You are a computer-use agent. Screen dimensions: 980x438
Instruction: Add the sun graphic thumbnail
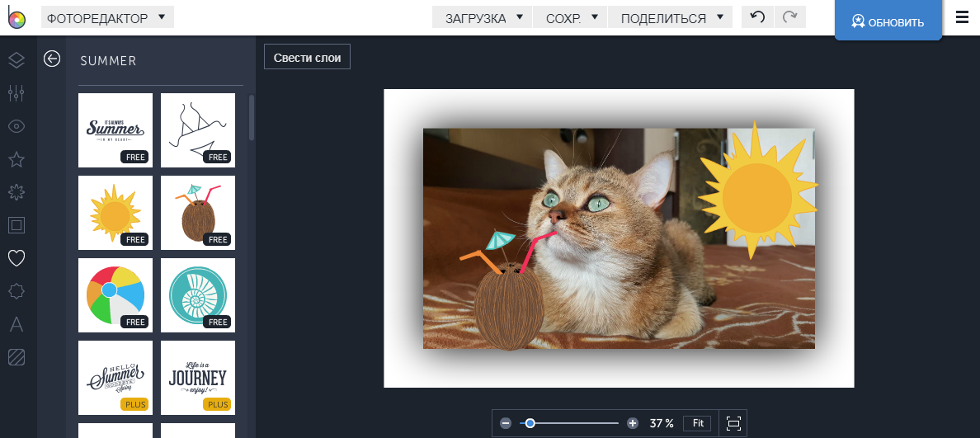[115, 213]
